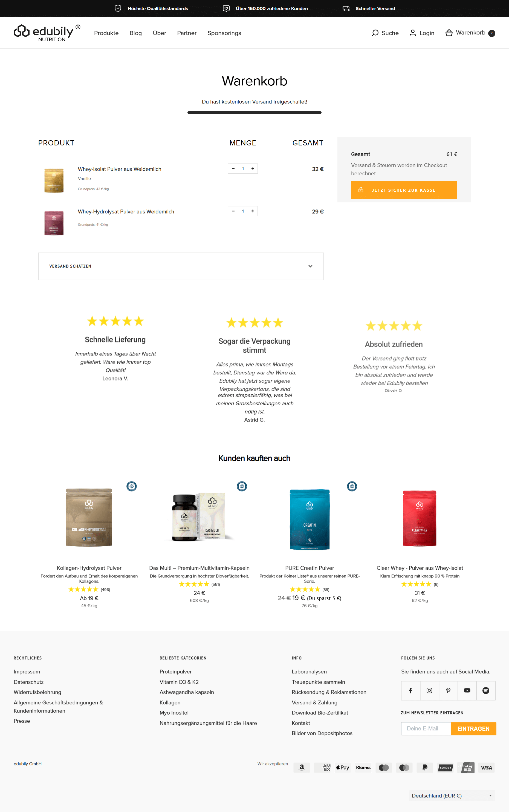Decrease Whey-Isolat quantity with minus
The height and width of the screenshot is (812, 509).
point(233,168)
